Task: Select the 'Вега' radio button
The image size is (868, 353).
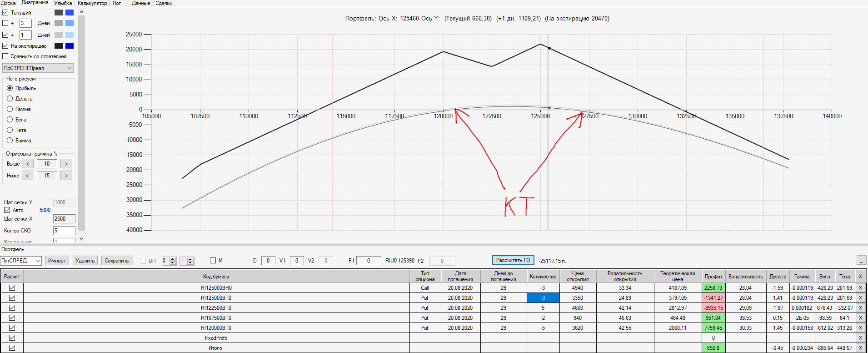Action: (x=10, y=120)
